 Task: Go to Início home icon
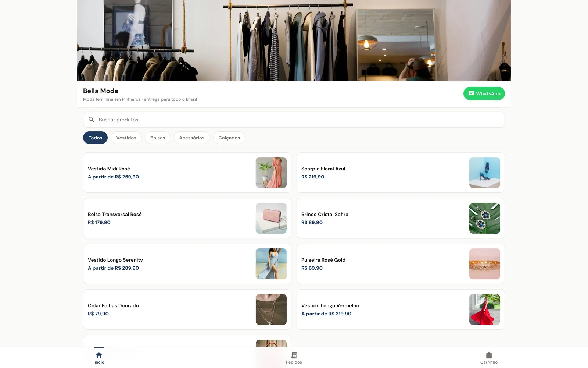pos(99,355)
